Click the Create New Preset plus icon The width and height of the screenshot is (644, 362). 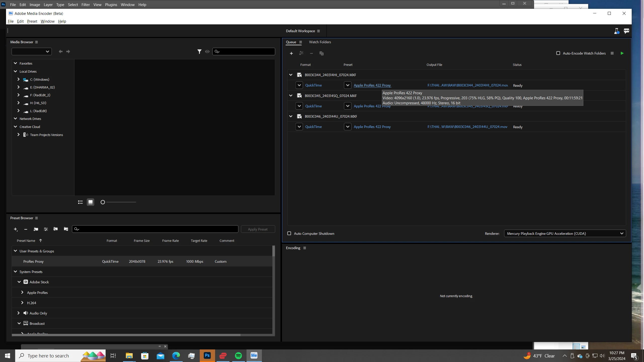(16, 229)
